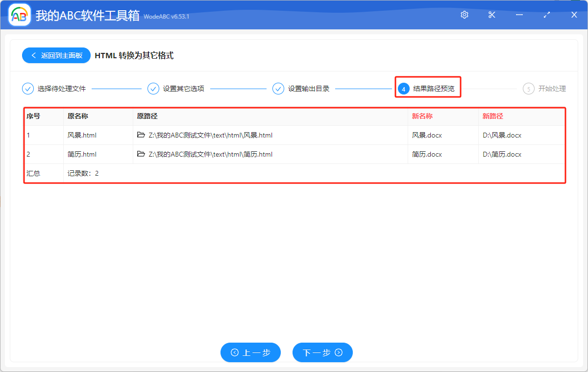
Task: Click the checkmark icon on 设置输出目录 step
Action: click(278, 89)
